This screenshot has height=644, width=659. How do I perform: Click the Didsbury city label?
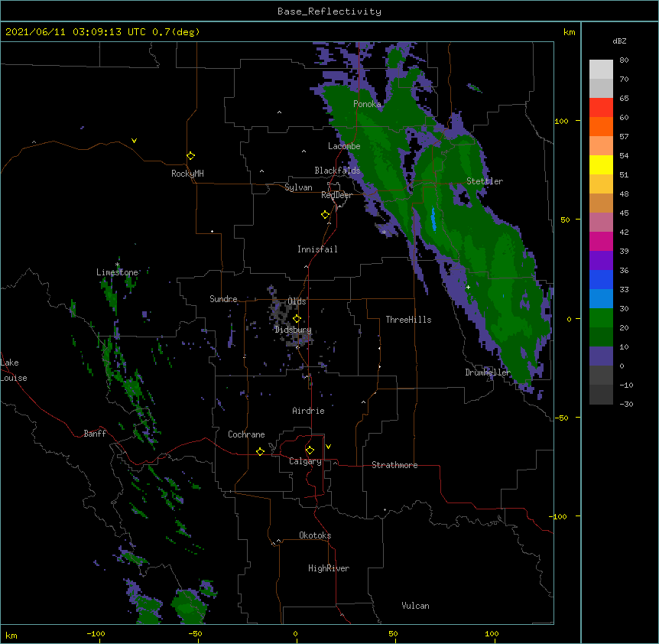pyautogui.click(x=293, y=330)
